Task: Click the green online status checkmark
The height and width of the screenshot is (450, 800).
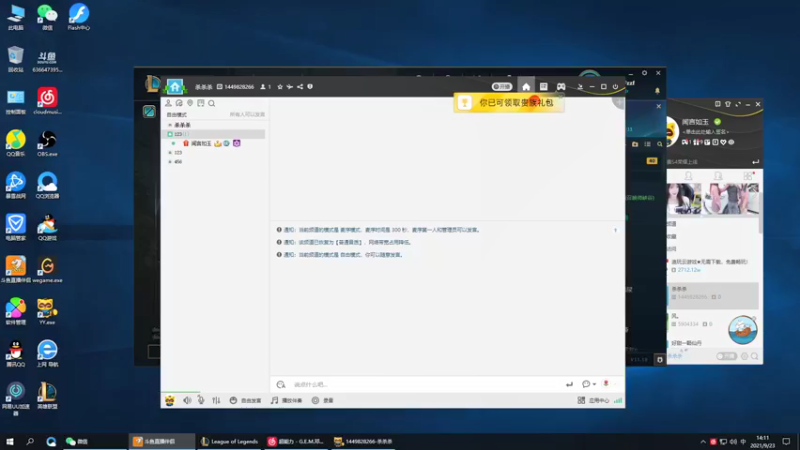Action: [x=717, y=122]
